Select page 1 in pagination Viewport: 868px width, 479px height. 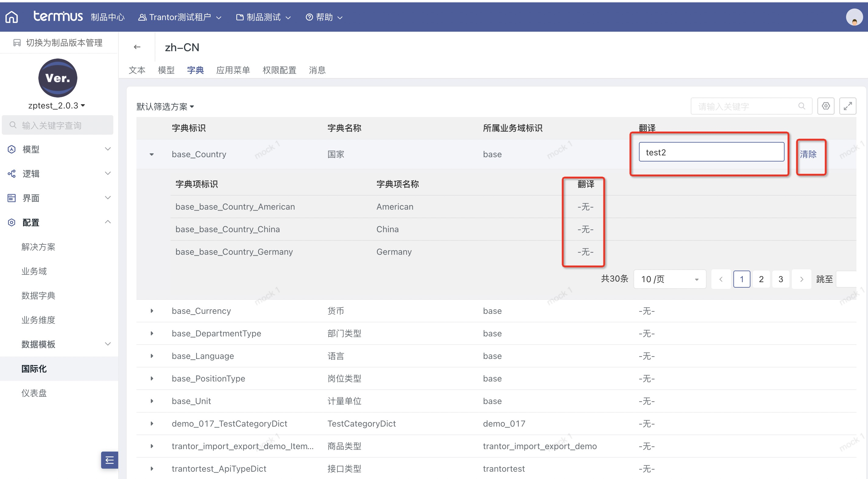pos(742,279)
